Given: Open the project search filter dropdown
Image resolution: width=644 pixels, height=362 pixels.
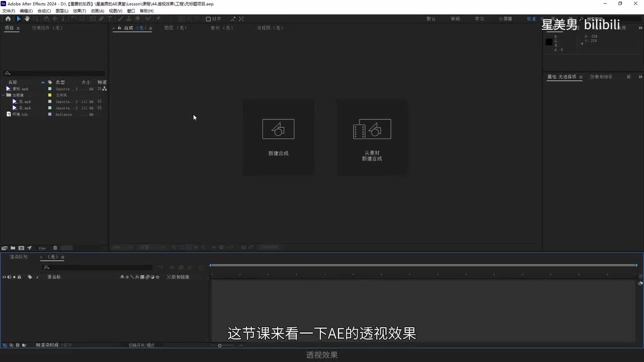Looking at the screenshot, I should click(x=8, y=73).
